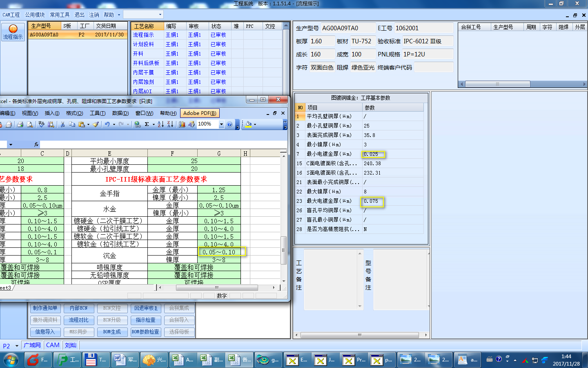Click the blue floppy disk taskbar item
Viewport: 588px width, 368px height.
96,360
